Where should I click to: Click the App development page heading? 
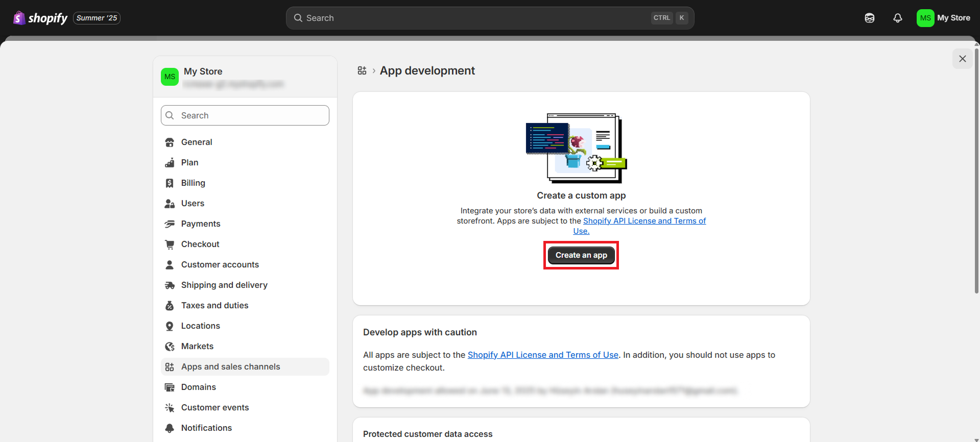pyautogui.click(x=427, y=70)
